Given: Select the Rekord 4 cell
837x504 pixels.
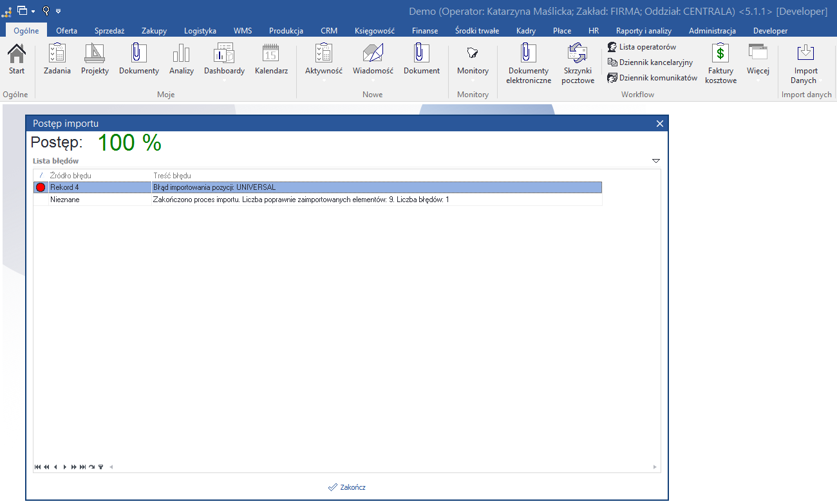Looking at the screenshot, I should 99,187.
